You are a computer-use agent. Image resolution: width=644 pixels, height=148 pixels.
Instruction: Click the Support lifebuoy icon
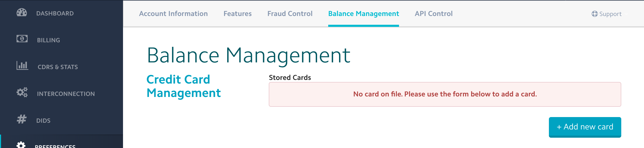coord(595,14)
